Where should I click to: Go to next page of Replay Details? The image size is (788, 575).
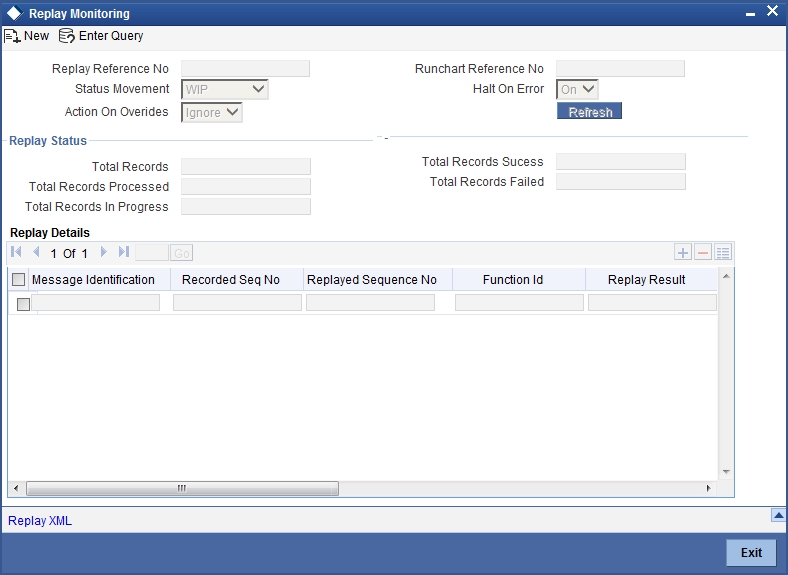(x=104, y=252)
